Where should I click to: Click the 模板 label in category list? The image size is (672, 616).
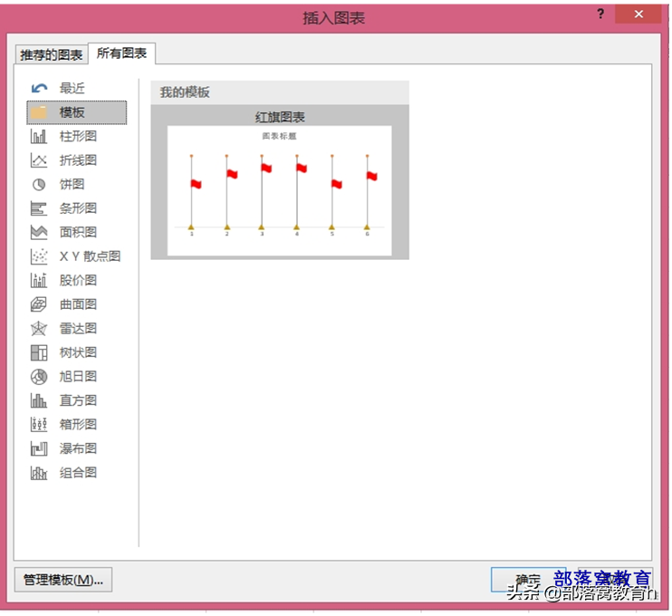(x=72, y=112)
